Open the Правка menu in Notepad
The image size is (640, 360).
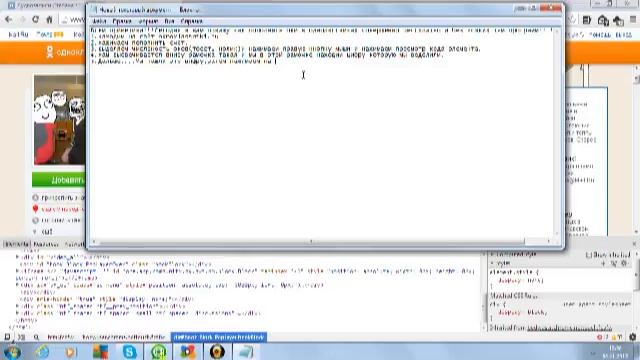(122, 21)
